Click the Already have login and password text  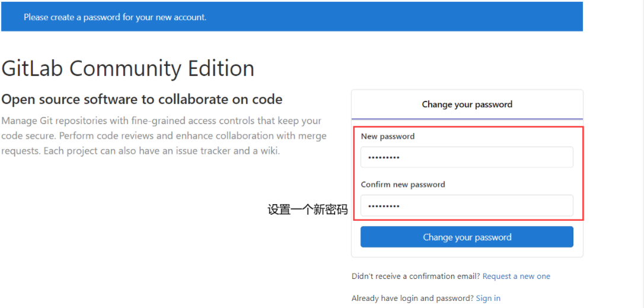[412, 298]
